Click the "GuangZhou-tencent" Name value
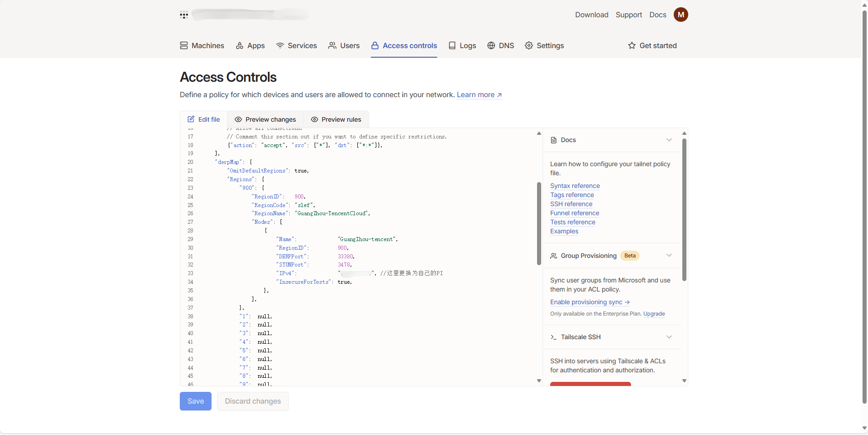This screenshot has height=435, width=868. point(367,239)
